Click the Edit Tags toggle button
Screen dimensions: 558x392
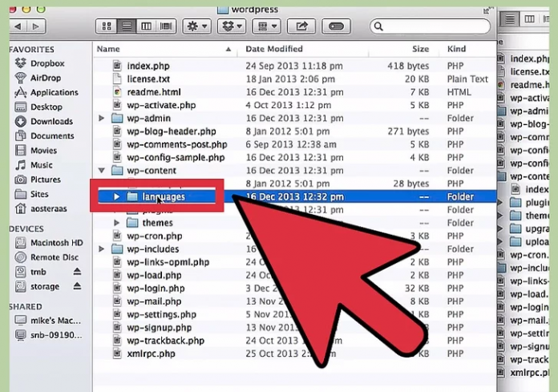337,26
